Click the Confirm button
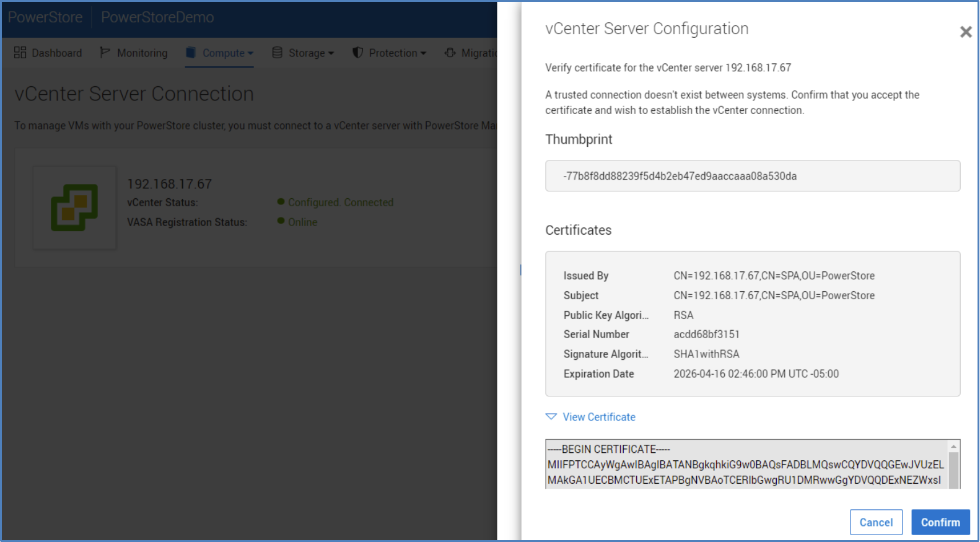This screenshot has height=542, width=980. coord(940,522)
